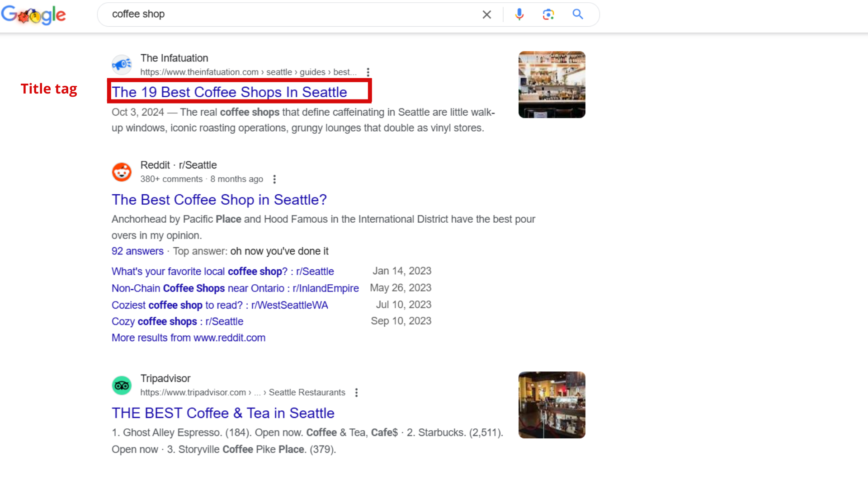This screenshot has height=488, width=868.
Task: Start voice search with microphone icon
Action: pyautogui.click(x=519, y=14)
